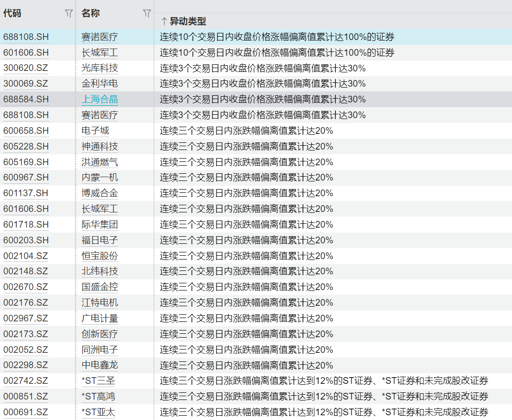Click the stock name 博威合金
512x420 pixels.
pos(100,193)
